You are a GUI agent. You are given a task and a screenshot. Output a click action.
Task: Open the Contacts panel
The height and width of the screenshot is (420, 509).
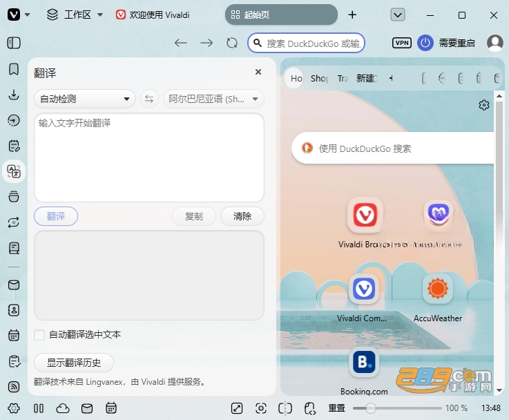pyautogui.click(x=14, y=310)
